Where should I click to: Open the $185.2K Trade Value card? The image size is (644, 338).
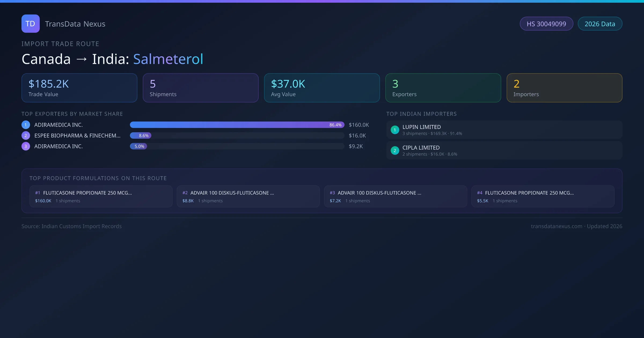(79, 88)
